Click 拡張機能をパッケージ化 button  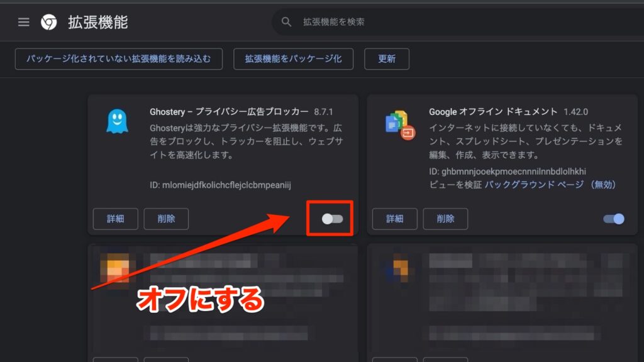click(293, 58)
